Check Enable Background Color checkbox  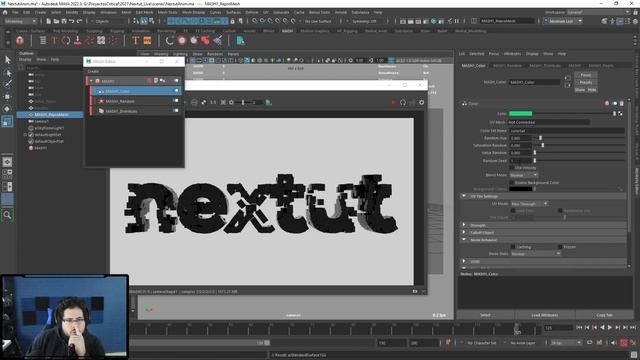tap(512, 182)
